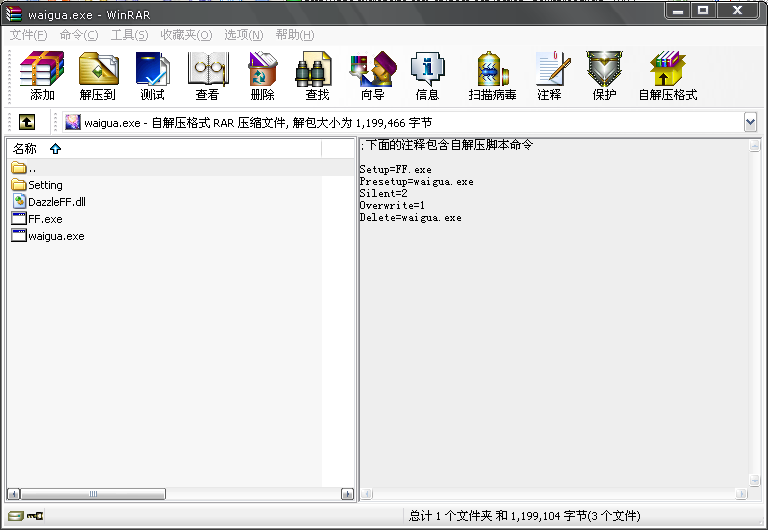The height and width of the screenshot is (530, 768).
Task: Click the comment pane scroll up arrow
Action: [754, 145]
